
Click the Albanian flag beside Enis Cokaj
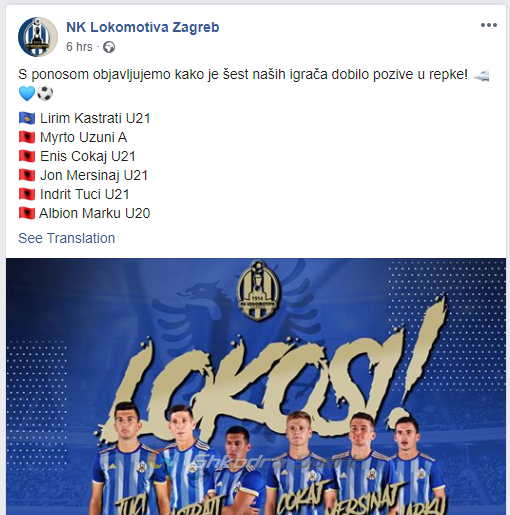click(27, 156)
